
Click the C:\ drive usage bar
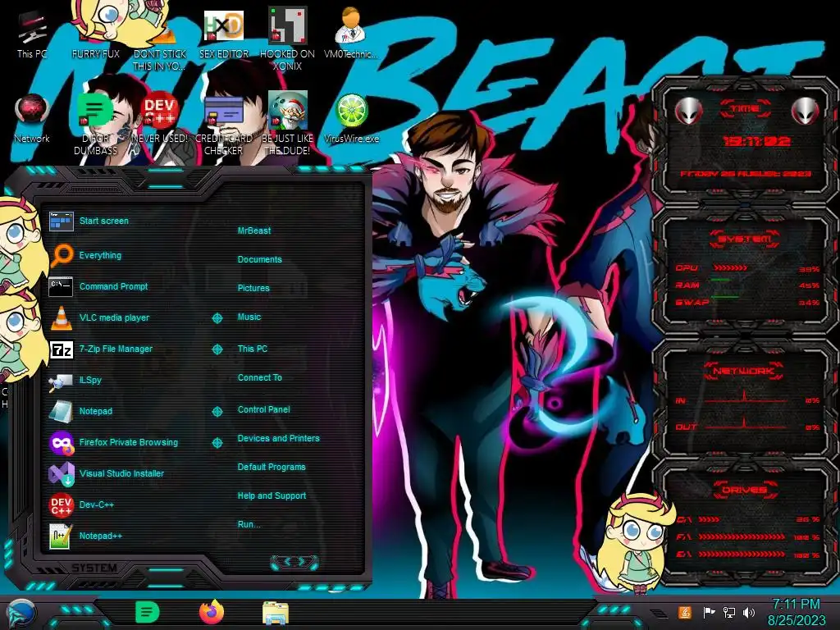(710, 519)
